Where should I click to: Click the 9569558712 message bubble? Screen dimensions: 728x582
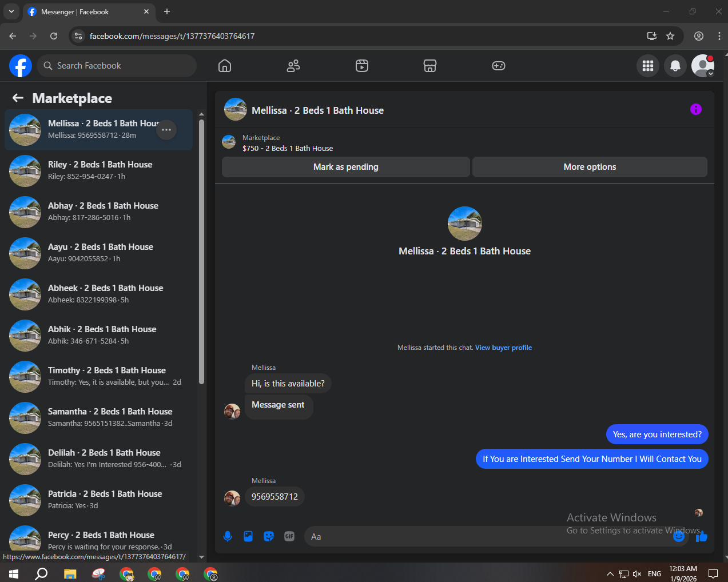click(x=275, y=496)
